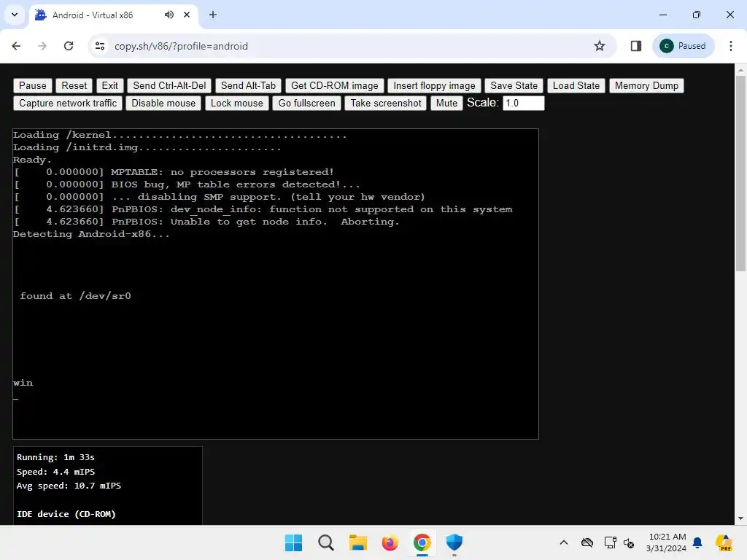The width and height of the screenshot is (747, 560).
Task: Click Take screenshot button
Action: 386,104
